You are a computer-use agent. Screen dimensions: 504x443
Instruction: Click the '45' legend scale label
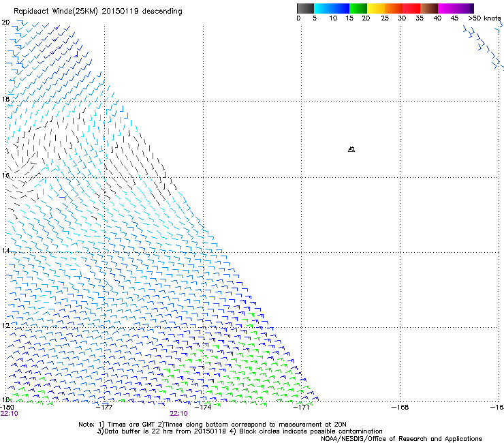coord(454,18)
